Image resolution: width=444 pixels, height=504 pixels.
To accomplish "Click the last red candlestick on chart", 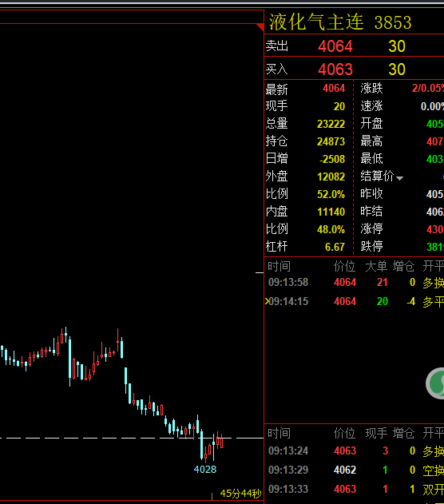I will 222,440.
